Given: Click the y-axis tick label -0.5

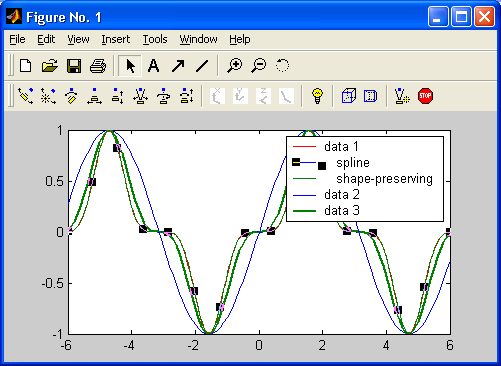Looking at the screenshot, I should click(x=52, y=284).
